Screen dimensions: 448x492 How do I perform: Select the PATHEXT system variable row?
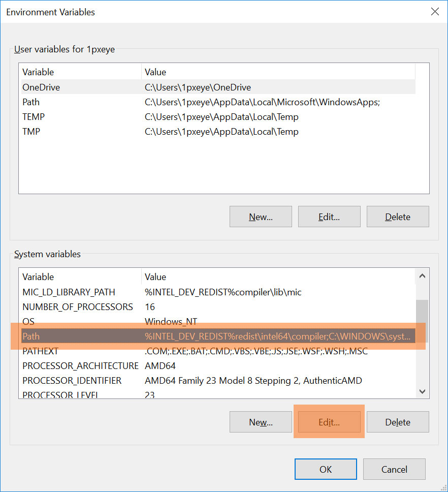[41, 351]
